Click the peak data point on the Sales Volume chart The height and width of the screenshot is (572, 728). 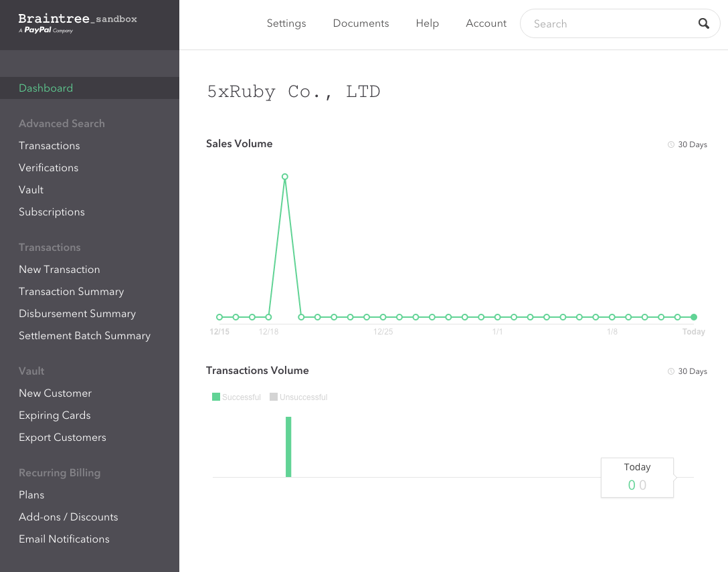pyautogui.click(x=285, y=177)
